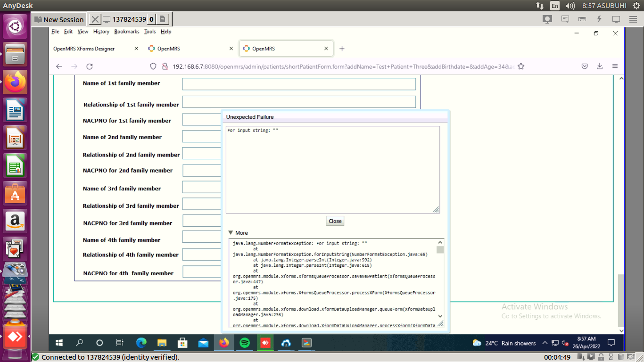Launch Spotify from the Windows taskbar
644x362 pixels.
245,343
